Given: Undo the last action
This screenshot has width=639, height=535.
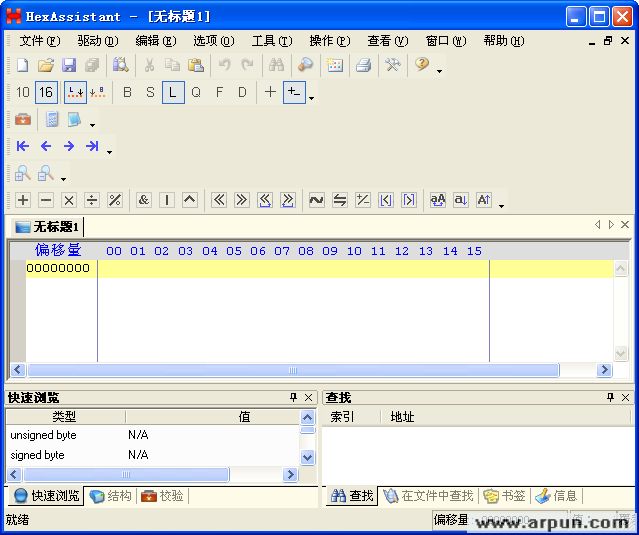Looking at the screenshot, I should coord(225,65).
